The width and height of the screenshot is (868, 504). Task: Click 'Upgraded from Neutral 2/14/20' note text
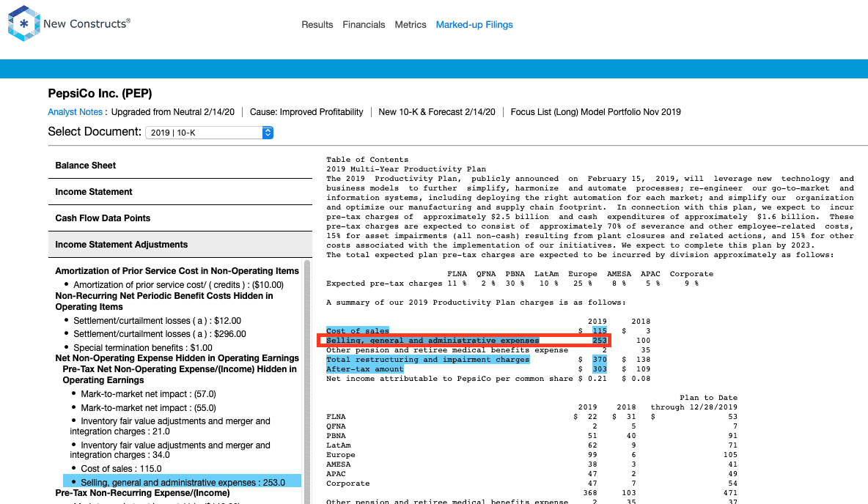pyautogui.click(x=173, y=112)
